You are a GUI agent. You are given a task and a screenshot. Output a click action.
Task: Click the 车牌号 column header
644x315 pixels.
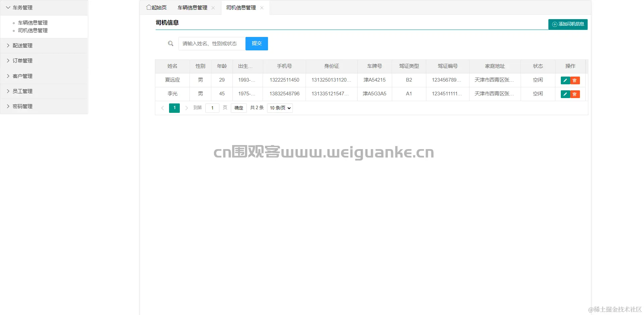click(374, 66)
